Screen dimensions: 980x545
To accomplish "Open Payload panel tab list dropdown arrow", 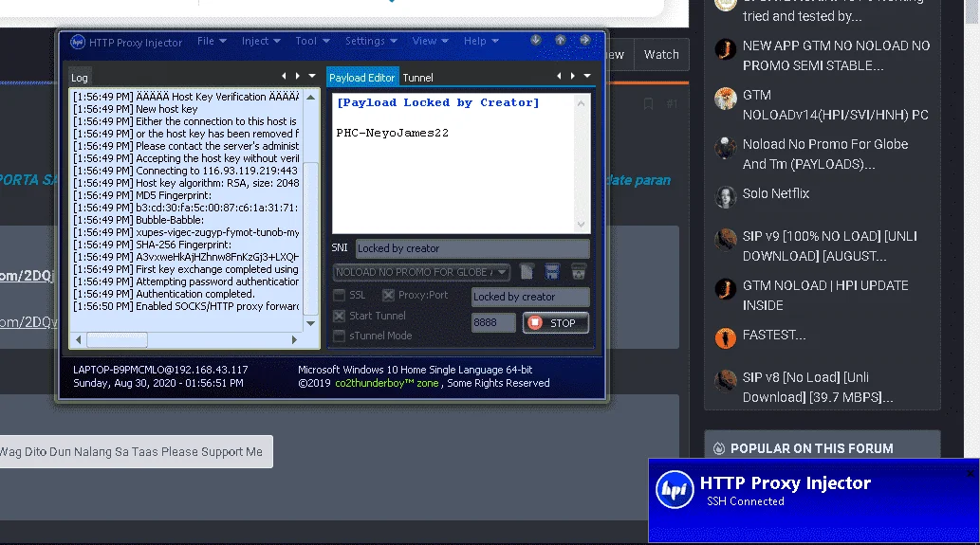I will [x=587, y=76].
